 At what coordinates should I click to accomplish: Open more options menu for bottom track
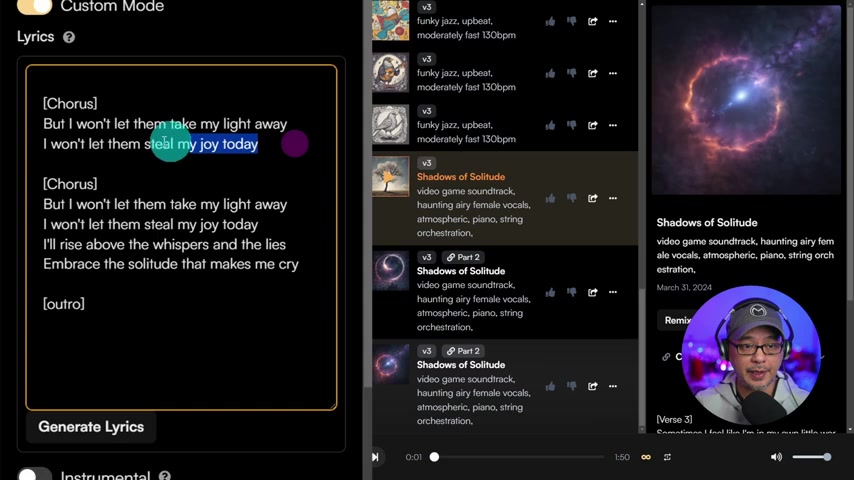coord(613,386)
